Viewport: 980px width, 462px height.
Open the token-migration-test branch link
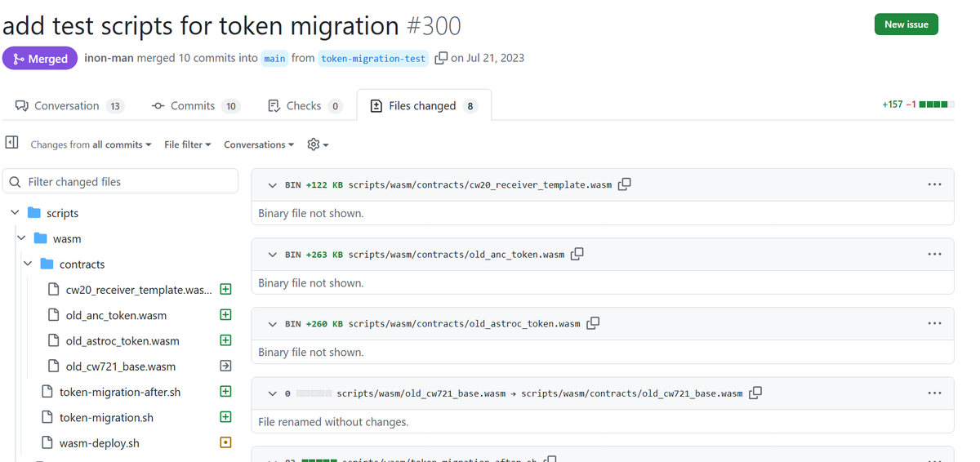point(373,58)
